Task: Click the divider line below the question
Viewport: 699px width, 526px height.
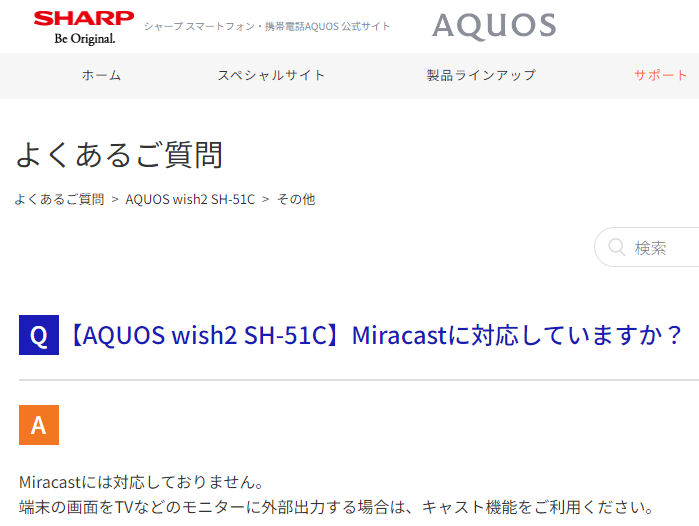Action: 359,380
